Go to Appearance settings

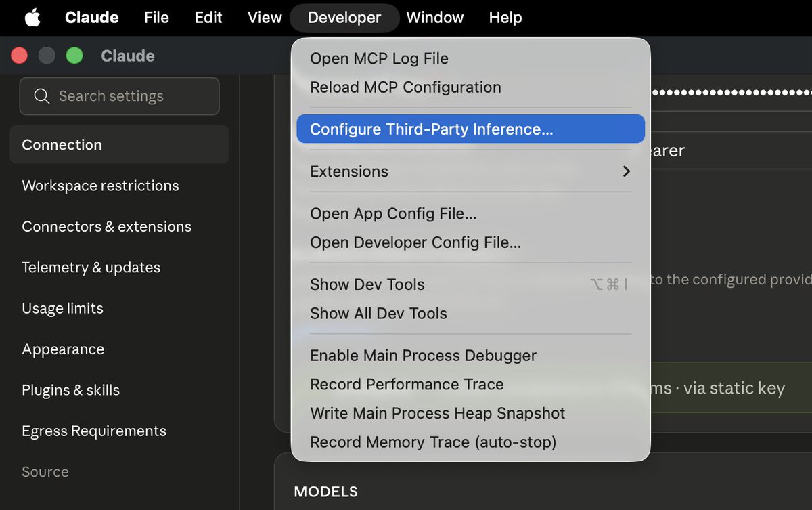pyautogui.click(x=119, y=349)
